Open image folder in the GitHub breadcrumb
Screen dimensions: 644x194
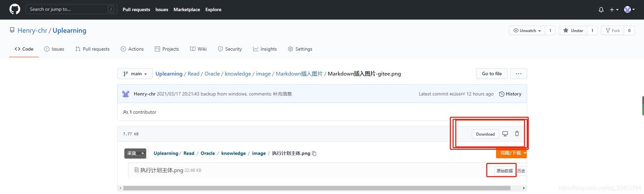(x=263, y=74)
